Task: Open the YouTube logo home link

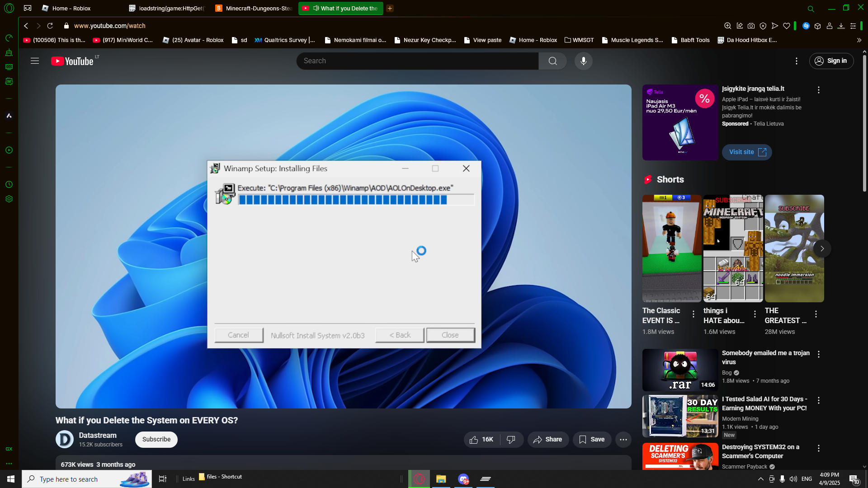Action: 72,61
